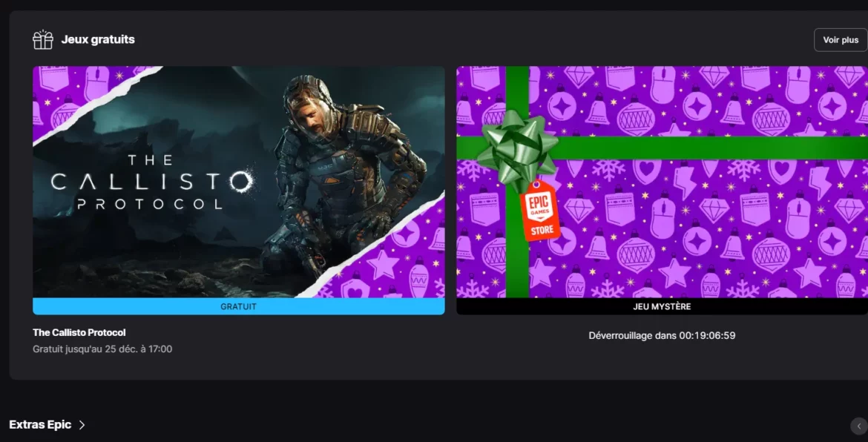
Task: Click the gift icon next to Jeux gratuits
Action: tap(42, 39)
